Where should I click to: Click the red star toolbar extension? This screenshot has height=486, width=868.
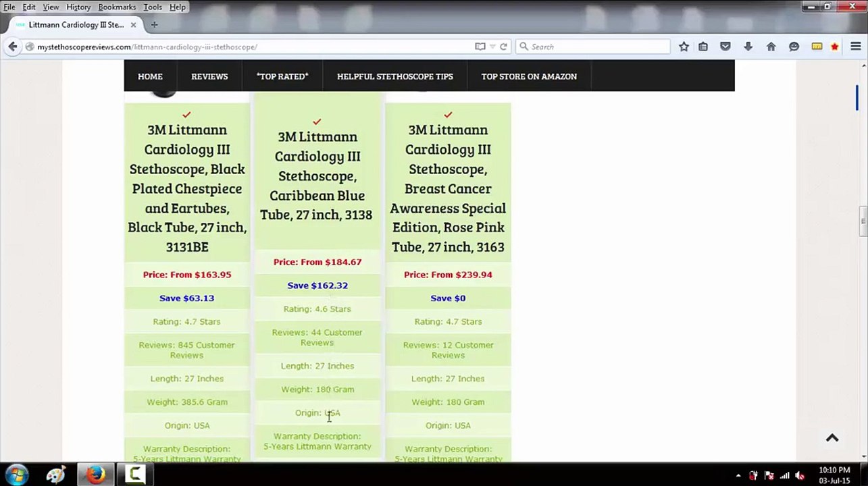(x=835, y=47)
